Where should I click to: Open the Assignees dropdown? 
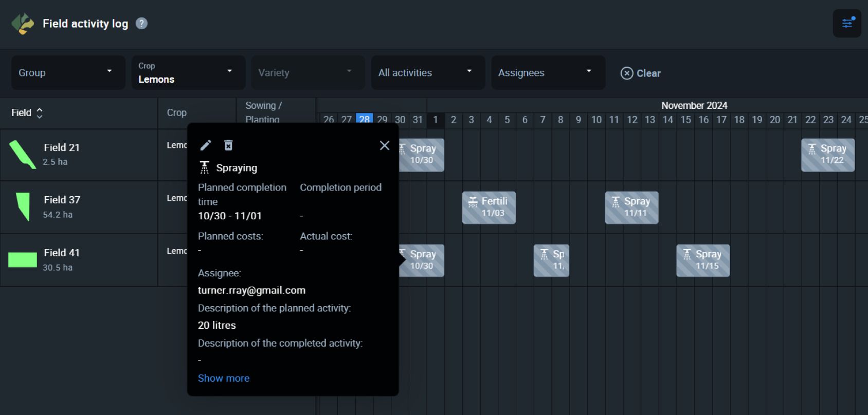coord(548,73)
